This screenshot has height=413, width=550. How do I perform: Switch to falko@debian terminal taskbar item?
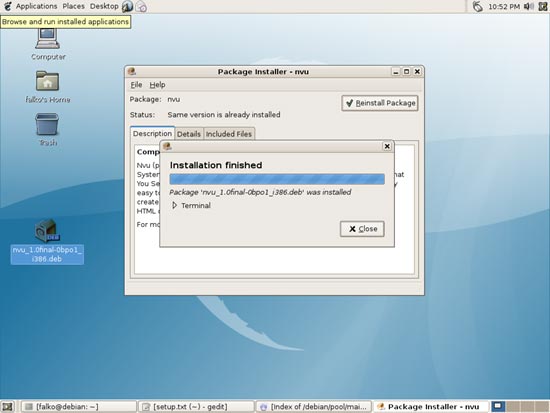point(79,407)
